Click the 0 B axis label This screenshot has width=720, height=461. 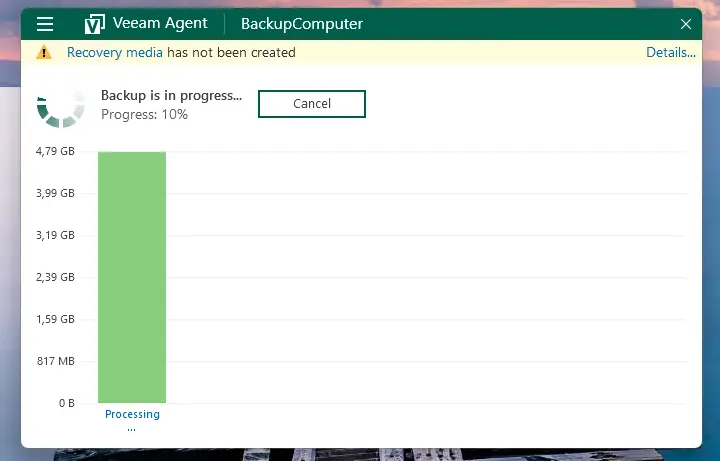coord(66,403)
